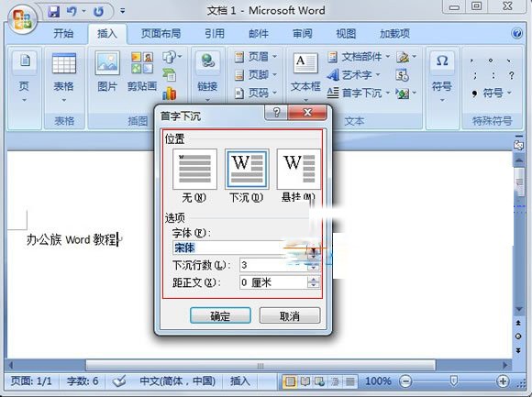532x397 pixels.
Task: Save document via quick access icon
Action: 53,12
